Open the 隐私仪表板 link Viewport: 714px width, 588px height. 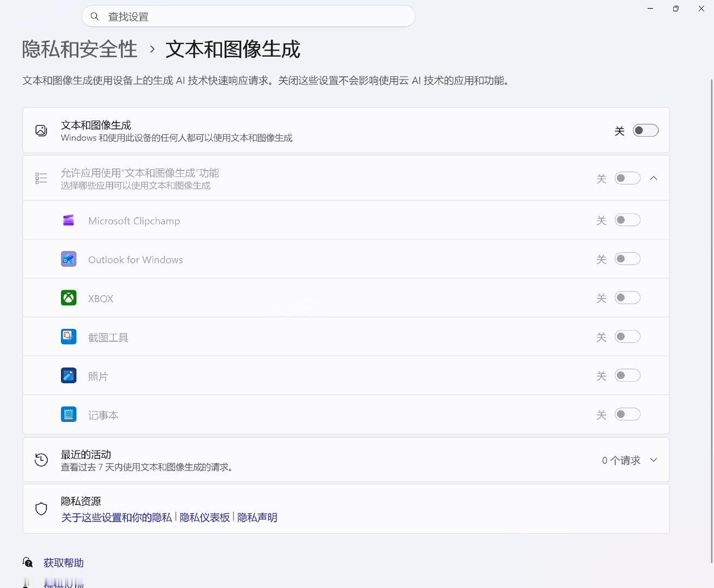click(205, 517)
